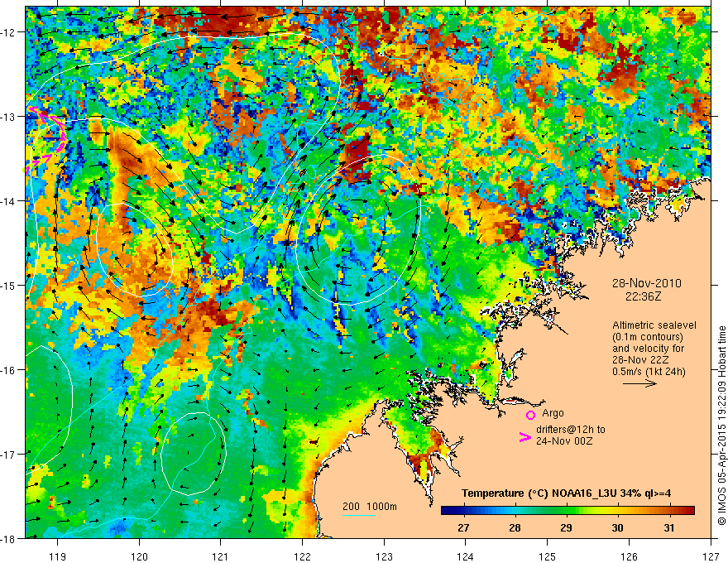Click the latitude axis label "-16"

[x=8, y=370]
